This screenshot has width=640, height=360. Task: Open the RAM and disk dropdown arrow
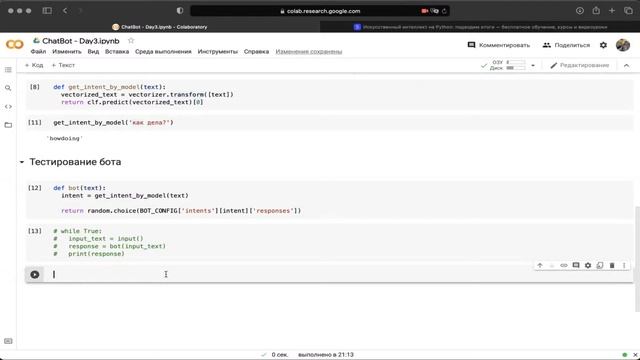click(x=533, y=65)
